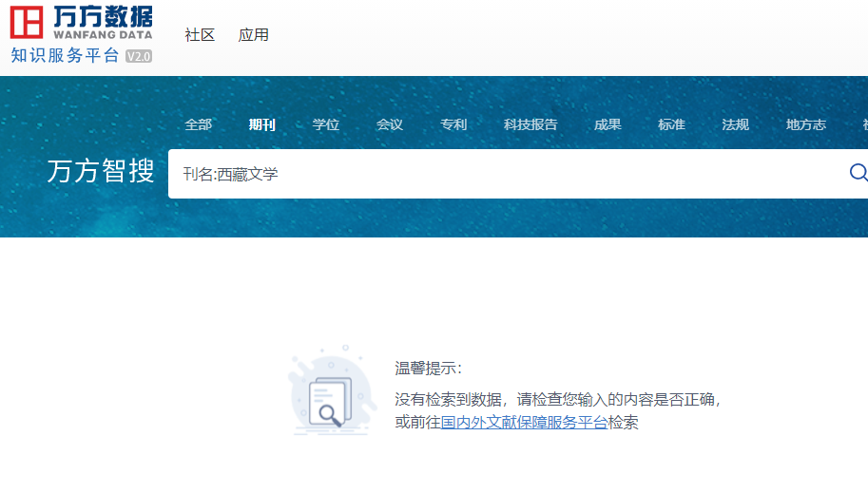Follow the 国内外文献保障服务平台 link
The width and height of the screenshot is (868, 493).
tap(524, 423)
